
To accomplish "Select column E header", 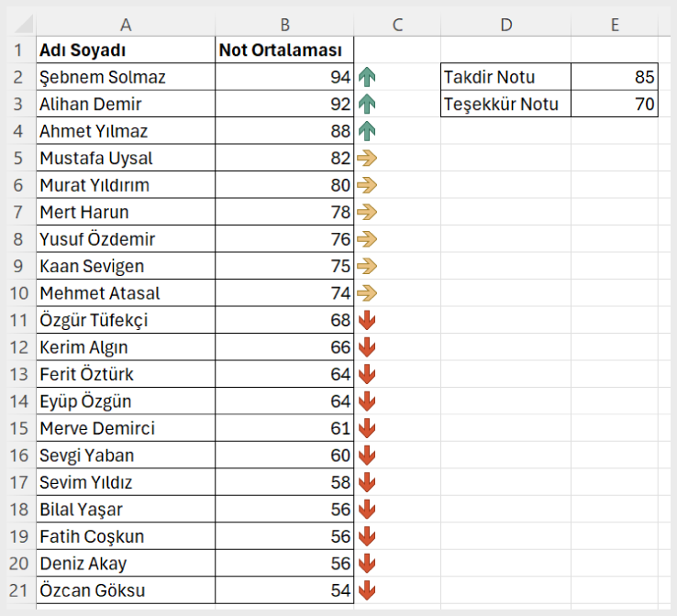I will coord(615,25).
